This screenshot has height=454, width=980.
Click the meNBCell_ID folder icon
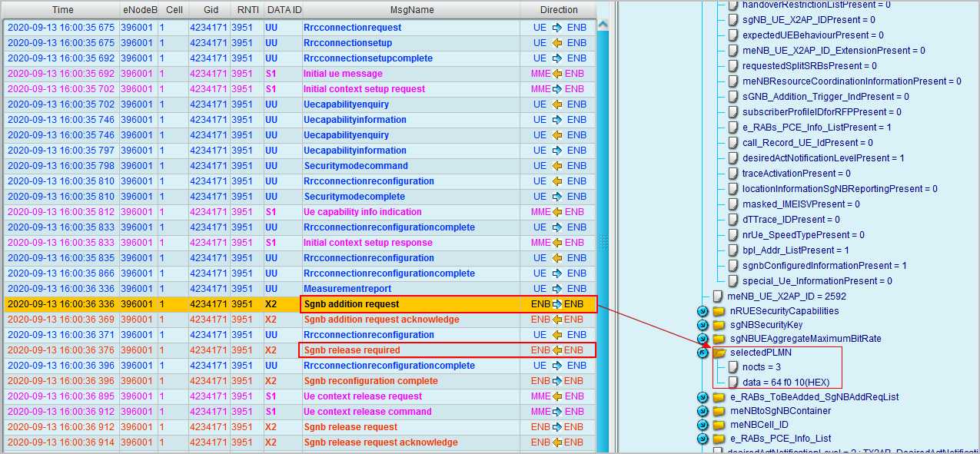pos(719,425)
